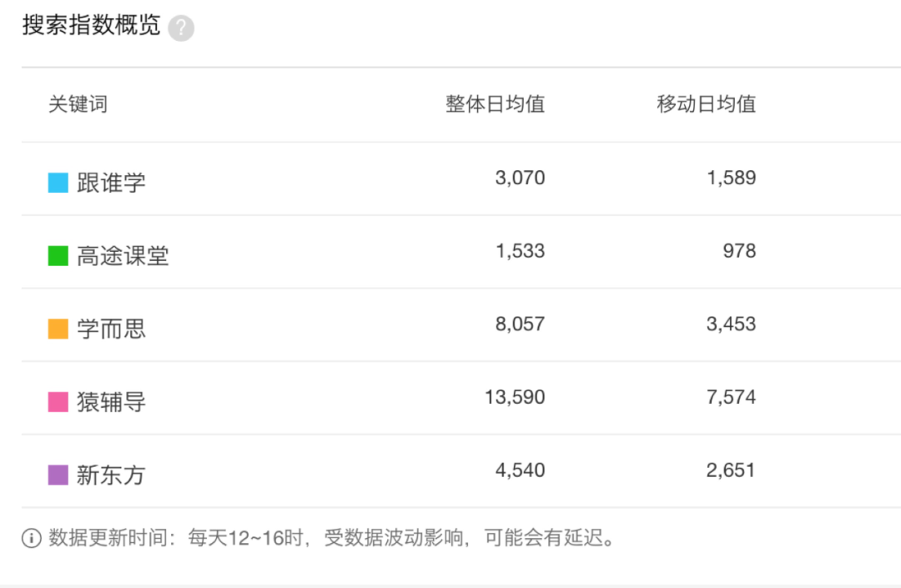Sort by 整体日均值 column header
Image resolution: width=901 pixels, height=588 pixels.
coord(496,104)
